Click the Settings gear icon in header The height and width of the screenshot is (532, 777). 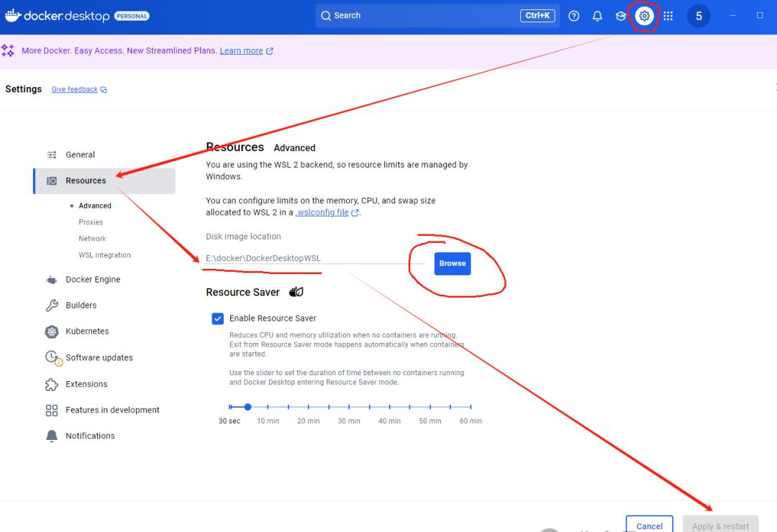[x=645, y=16]
